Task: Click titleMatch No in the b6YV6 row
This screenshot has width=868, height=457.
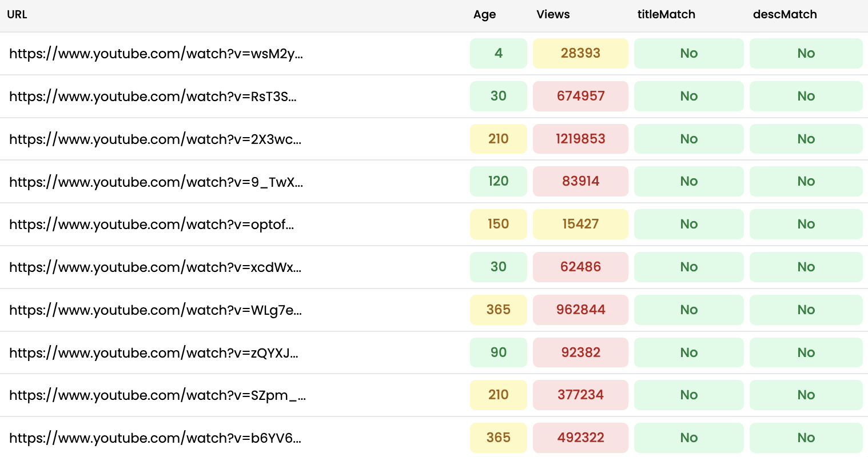Action: pos(689,438)
